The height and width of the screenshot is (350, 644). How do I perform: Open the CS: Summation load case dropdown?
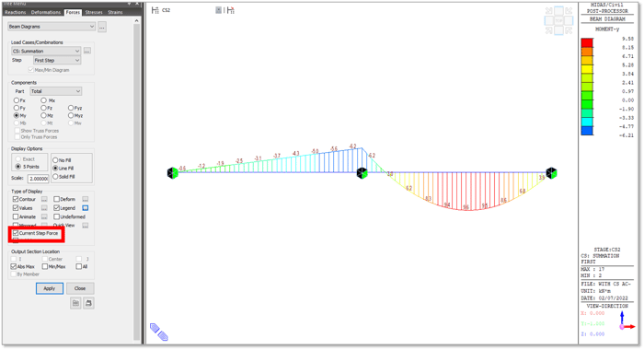click(46, 51)
